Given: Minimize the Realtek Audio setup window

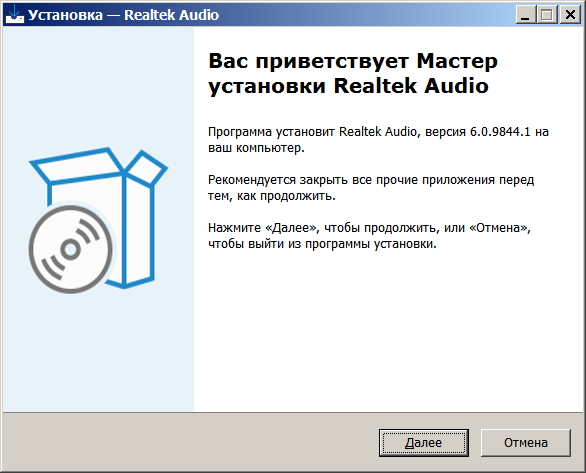Looking at the screenshot, I should click(x=526, y=15).
